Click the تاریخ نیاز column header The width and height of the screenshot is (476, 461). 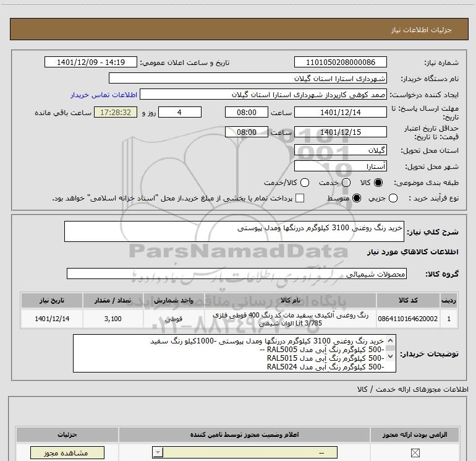pos(51,300)
